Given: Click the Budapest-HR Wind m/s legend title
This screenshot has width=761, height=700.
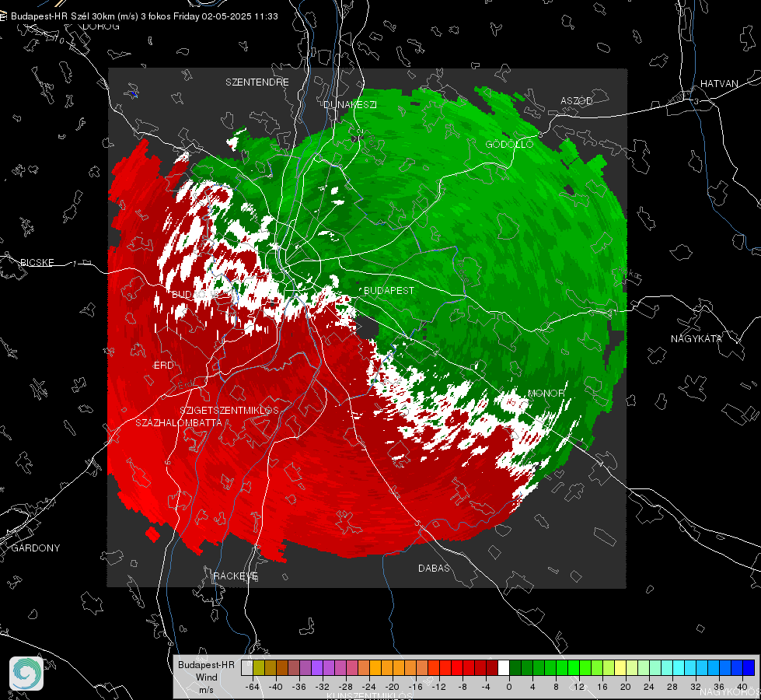Looking at the screenshot, I should coord(206,677).
